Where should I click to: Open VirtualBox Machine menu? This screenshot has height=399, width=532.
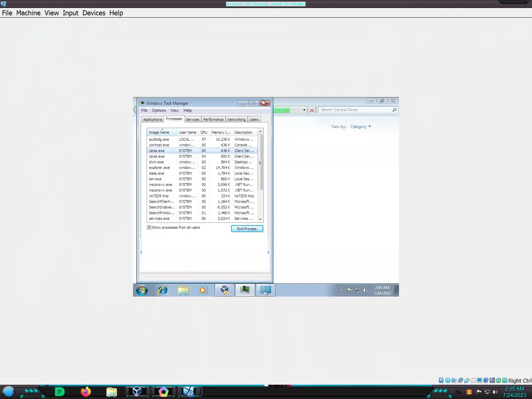coord(28,13)
